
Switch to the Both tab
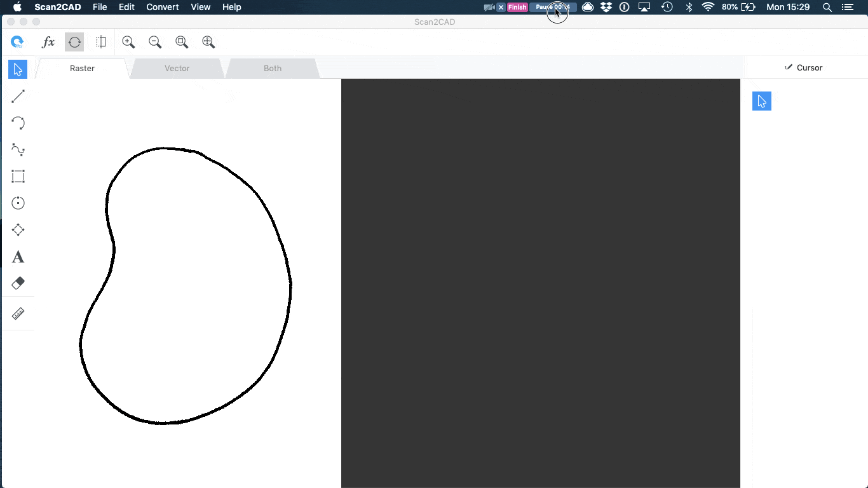pos(272,69)
